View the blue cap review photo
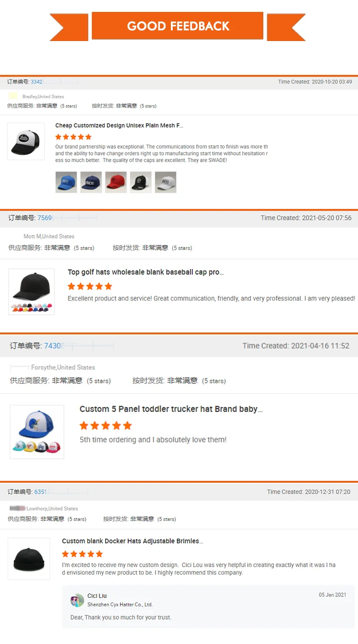 pyautogui.click(x=66, y=182)
